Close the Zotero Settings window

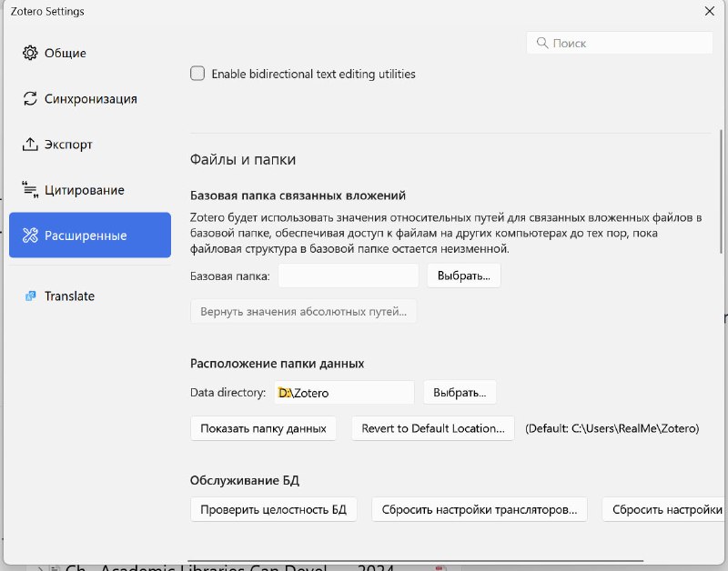[710, 11]
